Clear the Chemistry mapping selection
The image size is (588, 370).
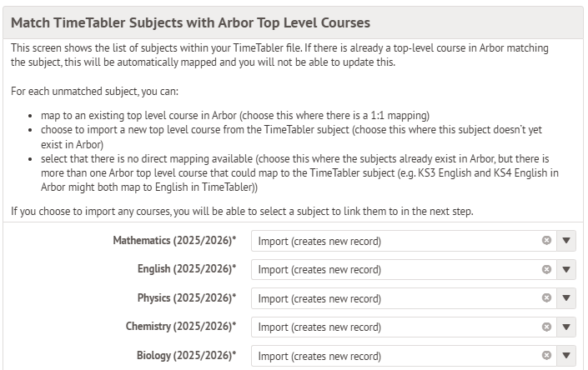click(x=546, y=327)
